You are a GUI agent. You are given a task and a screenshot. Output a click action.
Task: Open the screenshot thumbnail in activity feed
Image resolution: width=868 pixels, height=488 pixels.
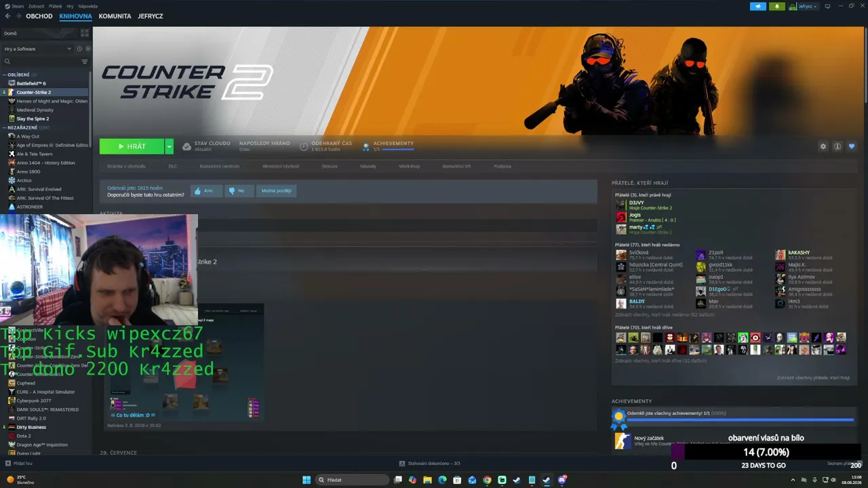[184, 361]
